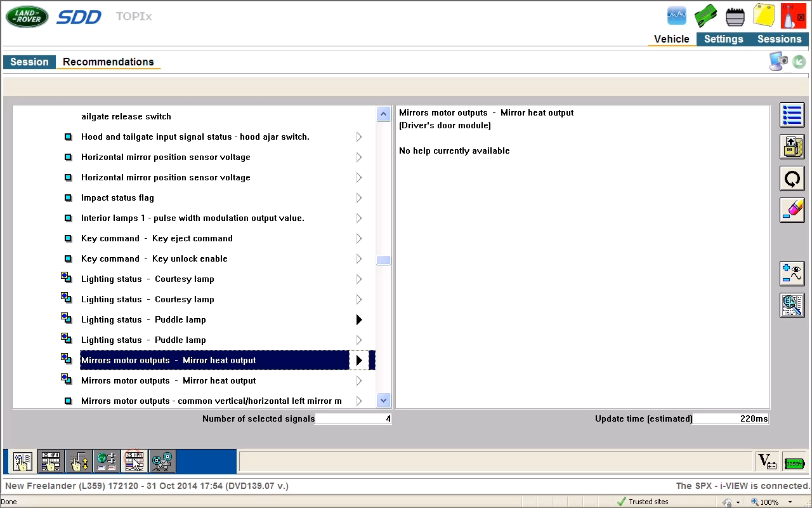
Task: Click the blue bulleted list button
Action: (792, 116)
